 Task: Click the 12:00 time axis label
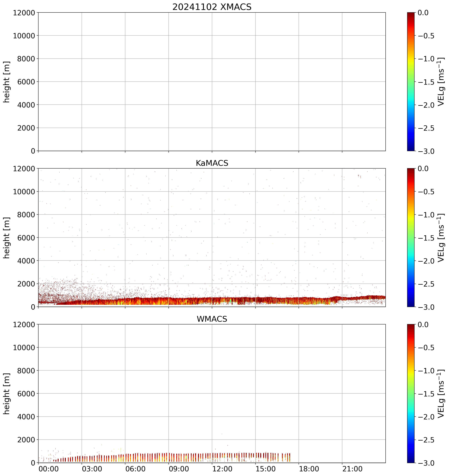(x=222, y=469)
